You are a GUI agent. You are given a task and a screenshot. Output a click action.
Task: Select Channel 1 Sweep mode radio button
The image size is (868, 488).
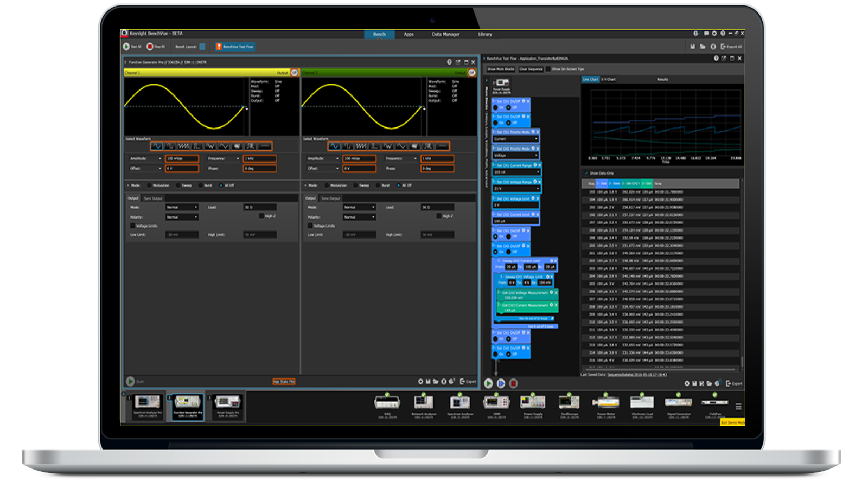[178, 185]
